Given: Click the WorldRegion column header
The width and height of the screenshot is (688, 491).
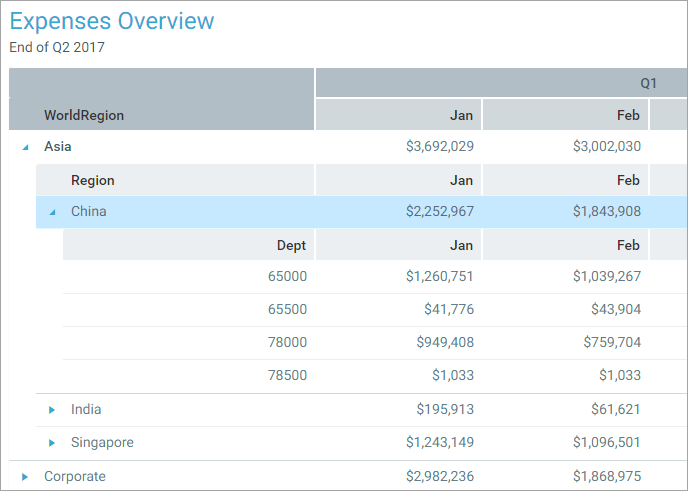Looking at the screenshot, I should coord(84,115).
